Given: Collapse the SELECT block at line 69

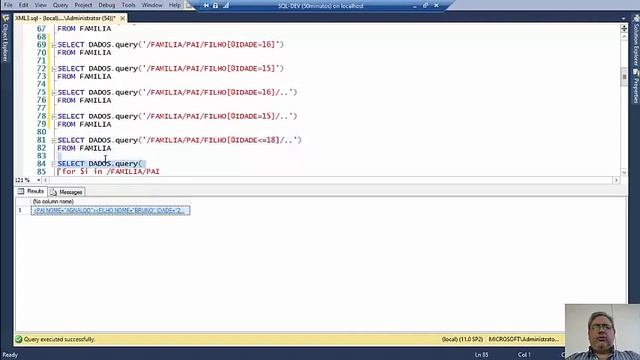Looking at the screenshot, I should (53, 45).
